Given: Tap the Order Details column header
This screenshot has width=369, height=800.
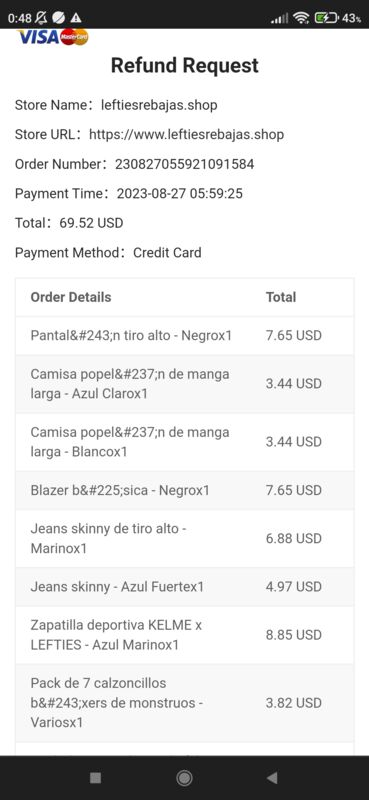Looking at the screenshot, I should pyautogui.click(x=71, y=297).
